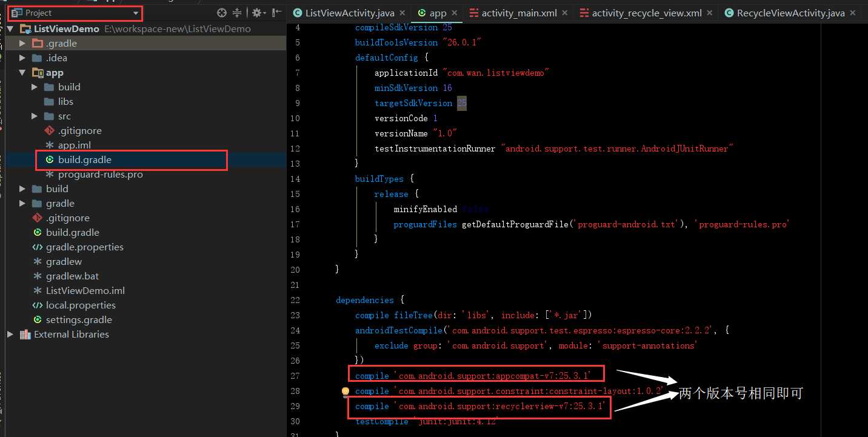
Task: Click the testInstrumentationRunner line
Action: click(x=554, y=148)
